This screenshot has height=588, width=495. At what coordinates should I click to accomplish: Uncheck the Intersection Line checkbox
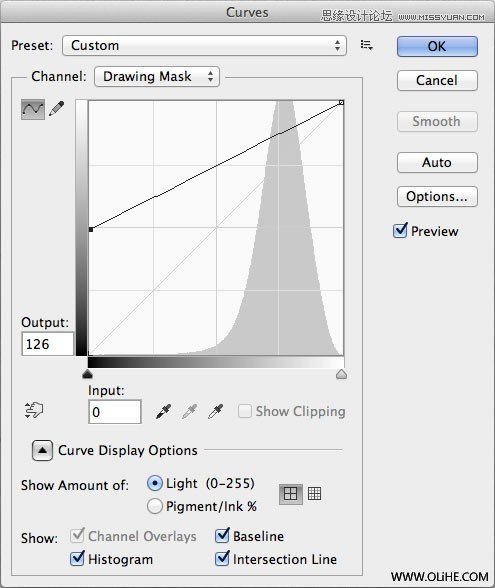pos(222,559)
